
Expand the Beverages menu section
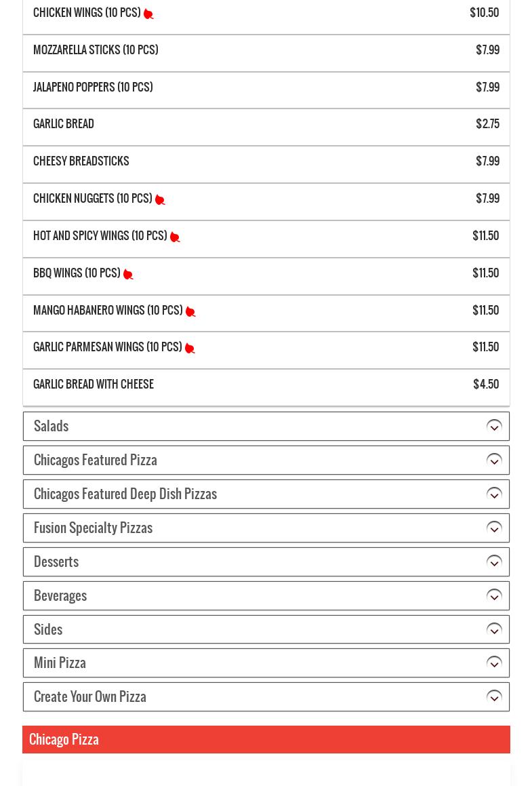click(x=266, y=596)
